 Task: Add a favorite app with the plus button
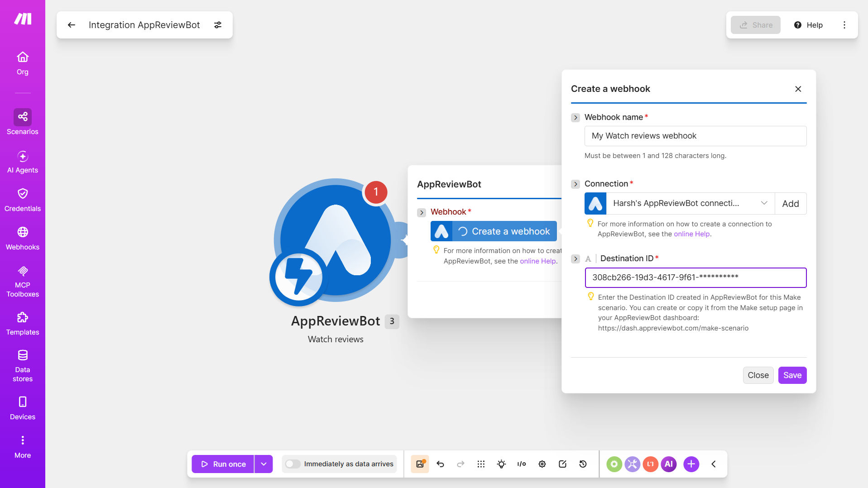click(x=691, y=464)
